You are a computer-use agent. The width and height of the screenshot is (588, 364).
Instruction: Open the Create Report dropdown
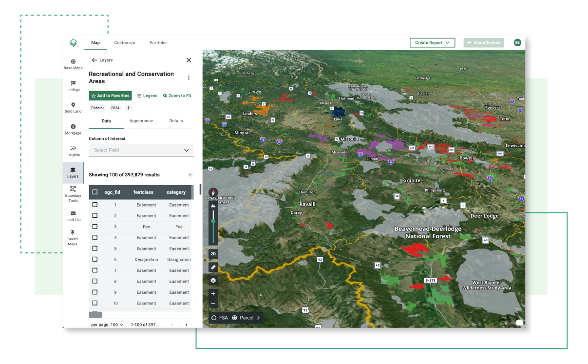432,42
